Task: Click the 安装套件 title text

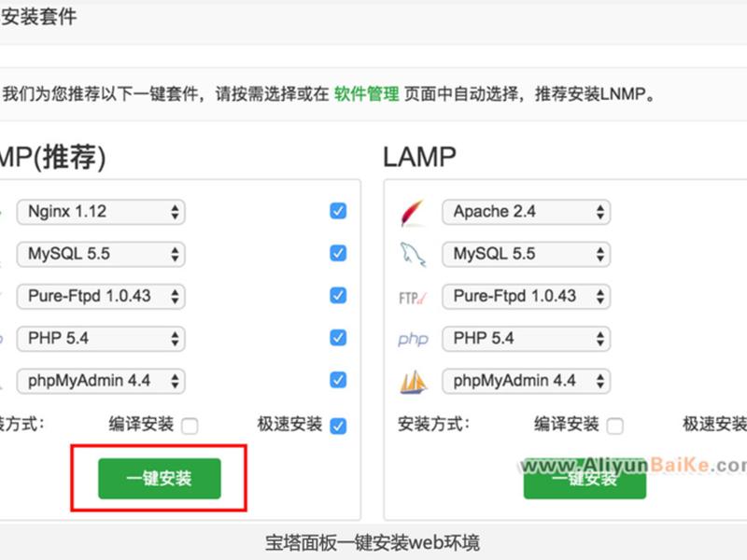Action: pos(39,17)
